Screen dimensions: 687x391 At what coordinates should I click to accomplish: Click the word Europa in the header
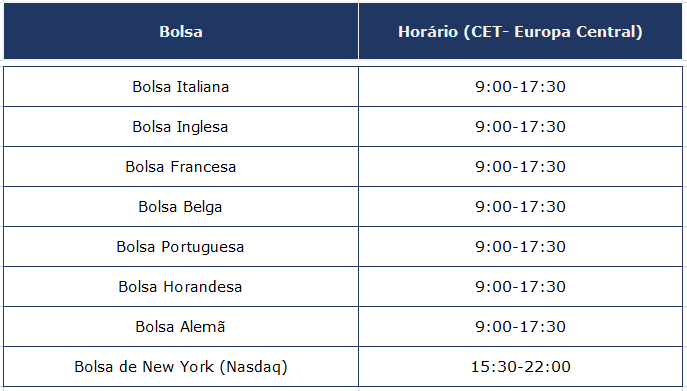coord(542,32)
